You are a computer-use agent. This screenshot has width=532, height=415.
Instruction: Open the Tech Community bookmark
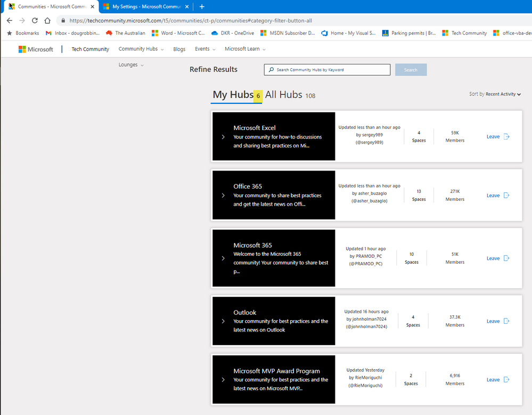tap(464, 33)
